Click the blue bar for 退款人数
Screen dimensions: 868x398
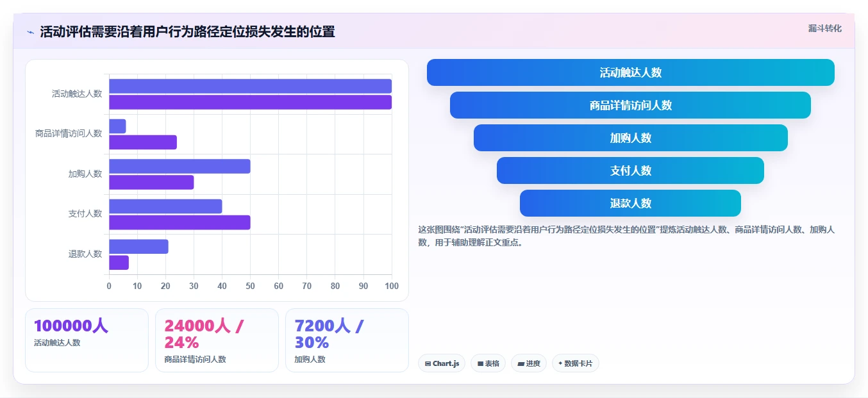click(138, 246)
